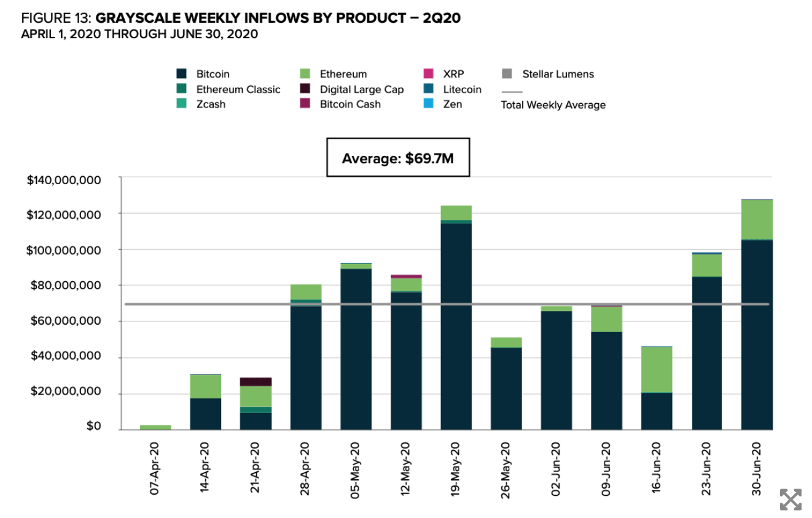812x518 pixels.
Task: Click the '02-Jun-20' date label
Action: (556, 470)
